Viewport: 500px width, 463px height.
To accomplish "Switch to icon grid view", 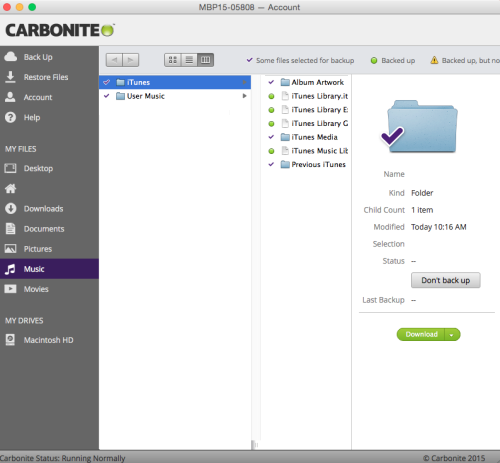I will coord(173,60).
